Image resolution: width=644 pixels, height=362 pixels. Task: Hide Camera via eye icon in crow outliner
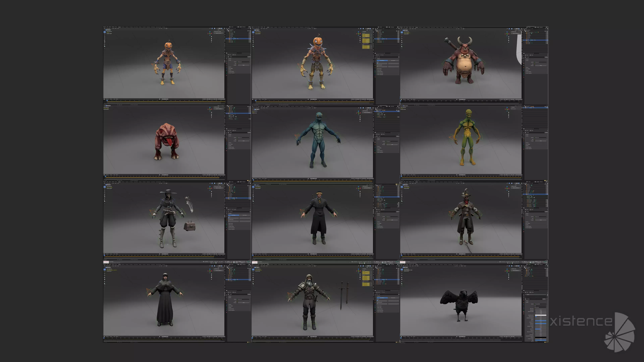(546, 269)
